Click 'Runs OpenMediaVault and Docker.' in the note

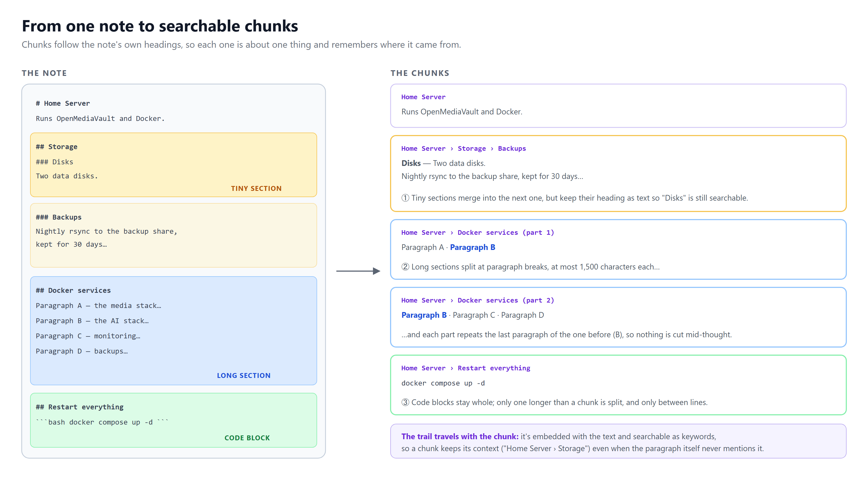tap(100, 118)
